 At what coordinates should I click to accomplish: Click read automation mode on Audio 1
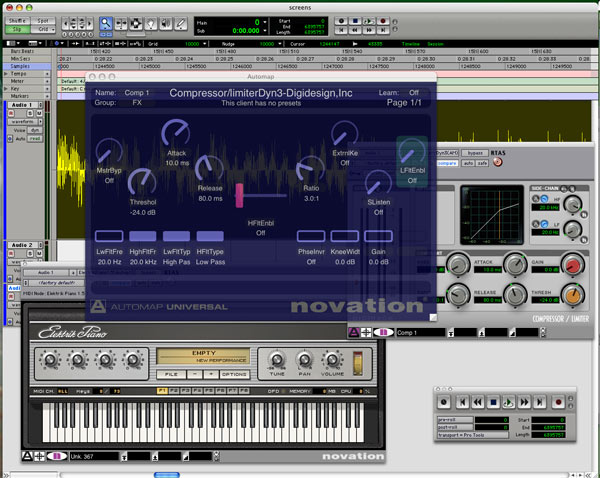click(x=35, y=139)
